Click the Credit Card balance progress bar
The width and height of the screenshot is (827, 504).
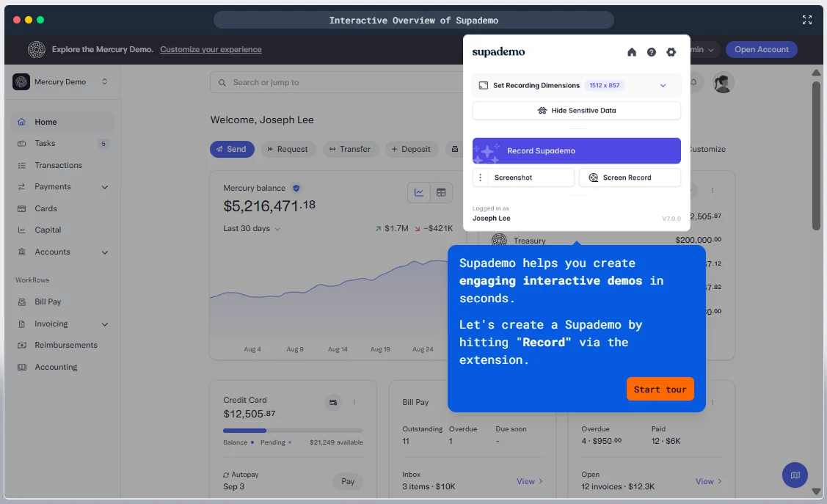[293, 431]
